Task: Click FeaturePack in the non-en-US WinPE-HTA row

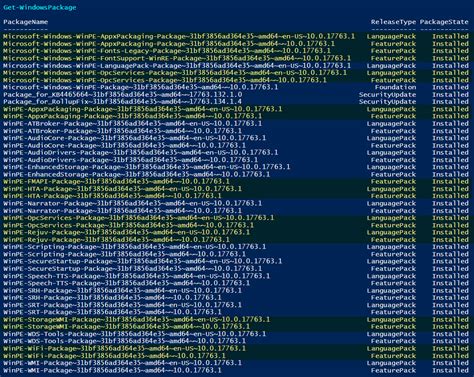Action: coord(393,196)
